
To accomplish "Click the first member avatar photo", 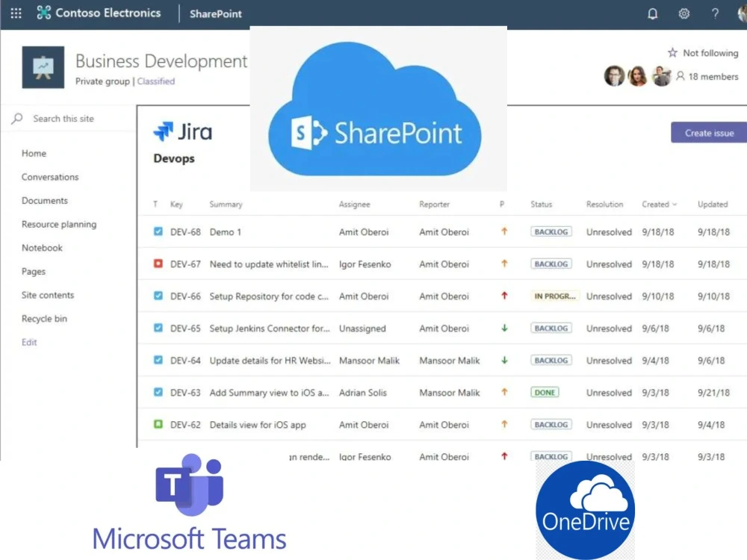I will click(x=614, y=75).
